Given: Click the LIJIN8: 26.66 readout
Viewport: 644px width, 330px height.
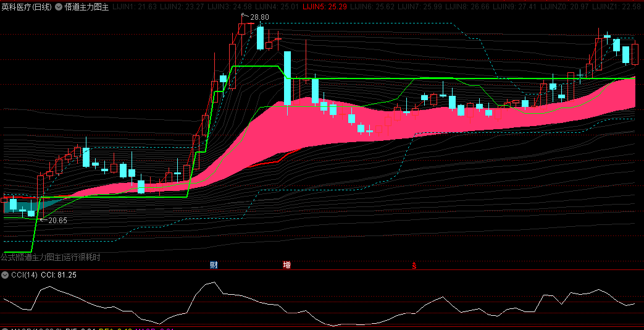Looking at the screenshot, I should coord(468,7).
